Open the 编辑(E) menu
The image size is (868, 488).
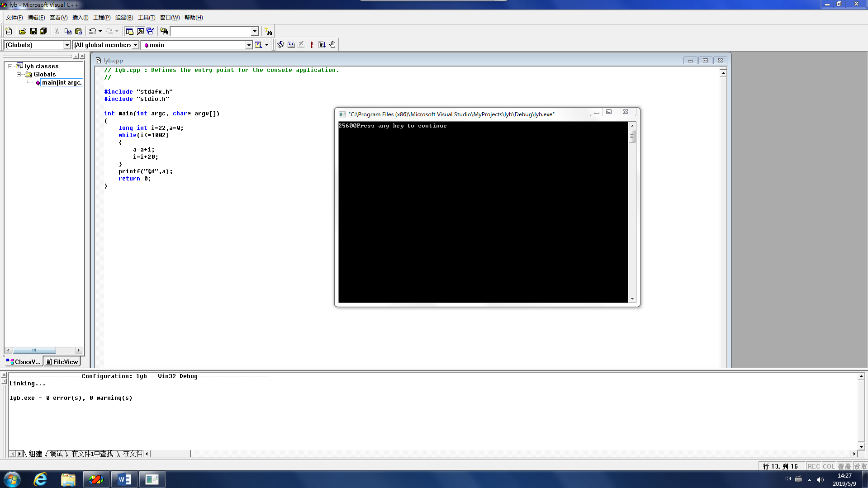click(36, 18)
